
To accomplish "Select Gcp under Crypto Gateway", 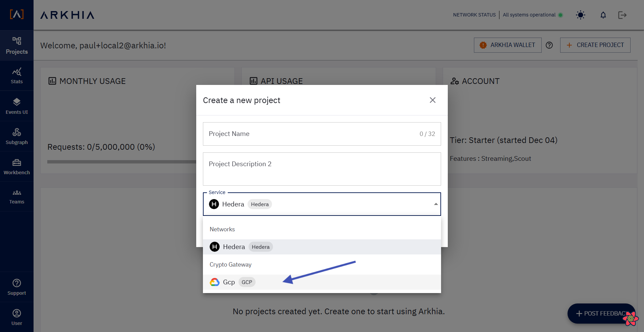I will point(229,282).
